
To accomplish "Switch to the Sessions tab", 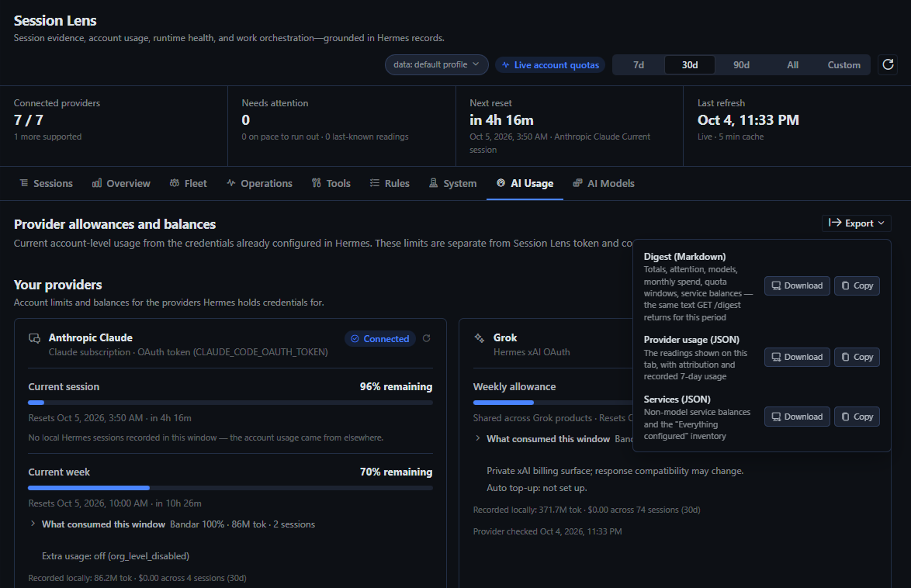I will [46, 183].
